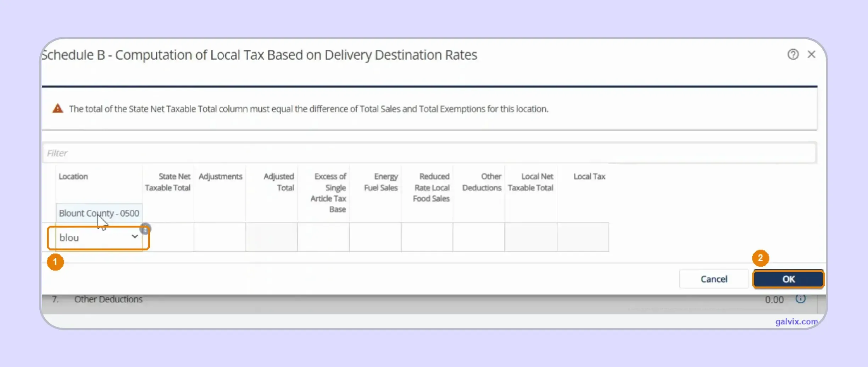This screenshot has height=367, width=868.
Task: Click the Local Tax column header
Action: 589,176
